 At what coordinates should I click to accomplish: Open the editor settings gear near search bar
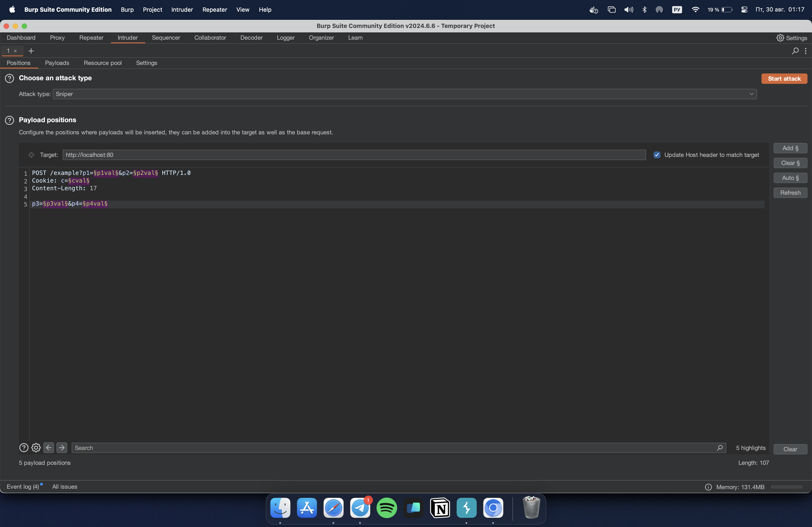pyautogui.click(x=36, y=448)
